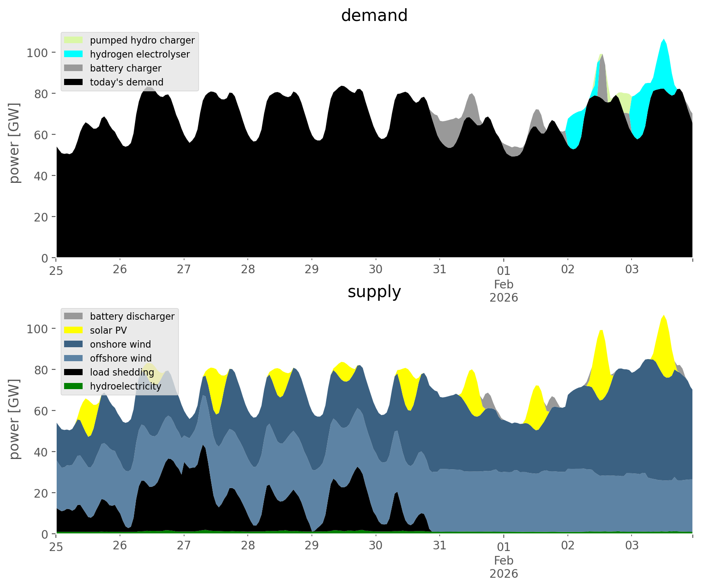Click the 100 tick on demand y-axis
The height and width of the screenshot is (588, 701).
(x=37, y=53)
